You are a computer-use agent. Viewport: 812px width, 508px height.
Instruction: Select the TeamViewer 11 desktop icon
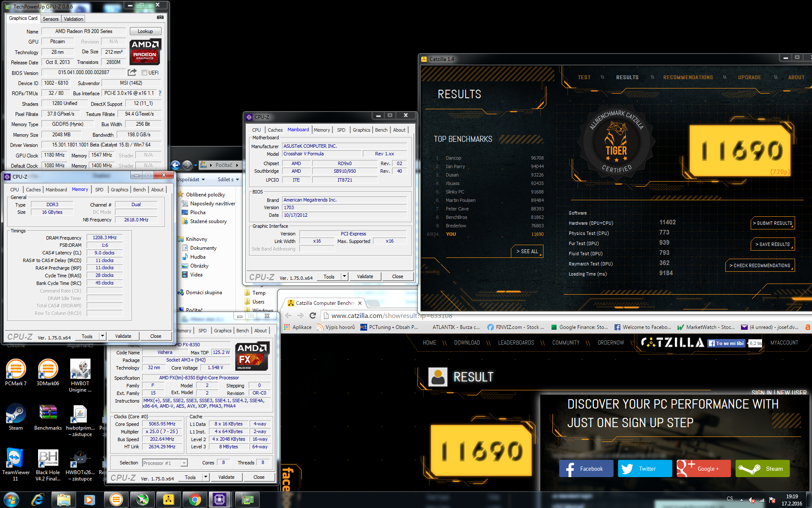click(16, 464)
